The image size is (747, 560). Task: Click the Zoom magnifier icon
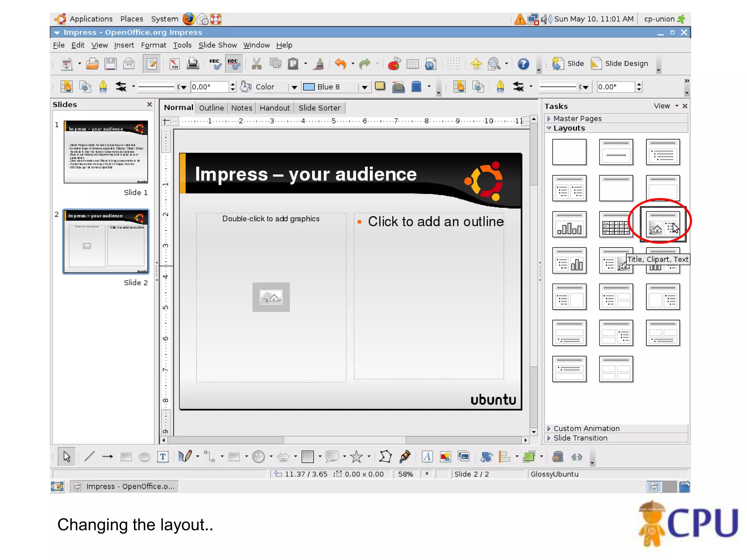point(494,64)
